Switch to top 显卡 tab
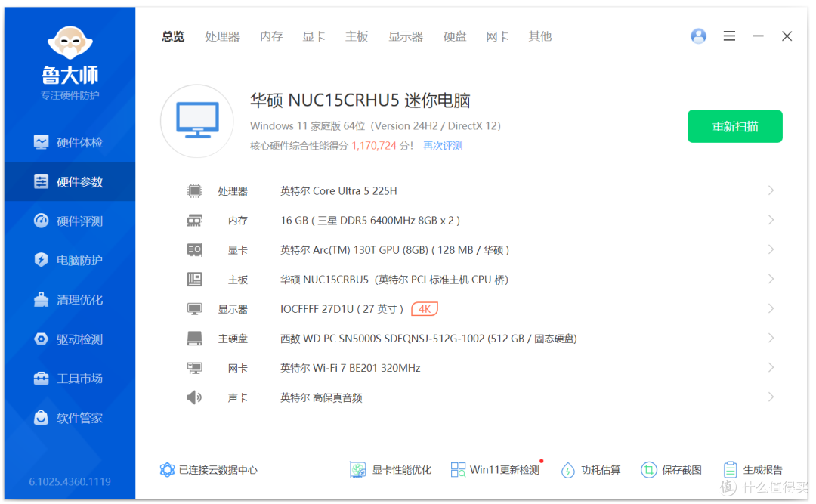This screenshot has height=504, width=816. pos(314,36)
